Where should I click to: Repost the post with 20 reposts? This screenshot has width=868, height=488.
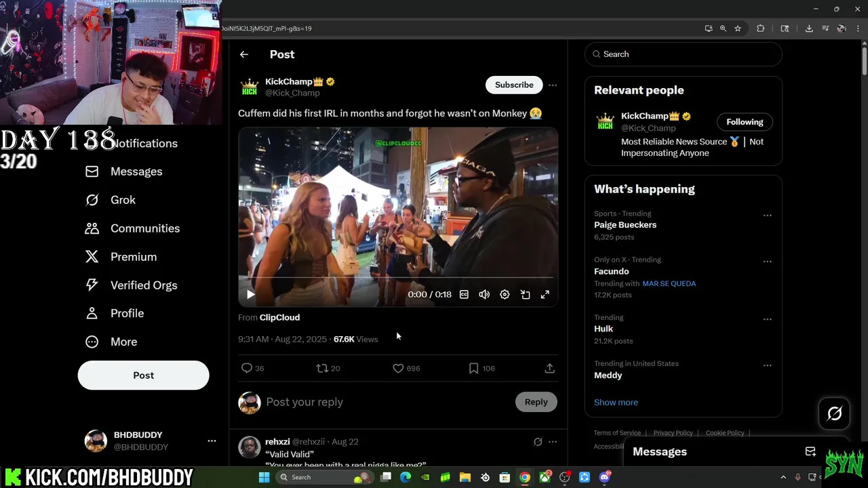click(328, 368)
